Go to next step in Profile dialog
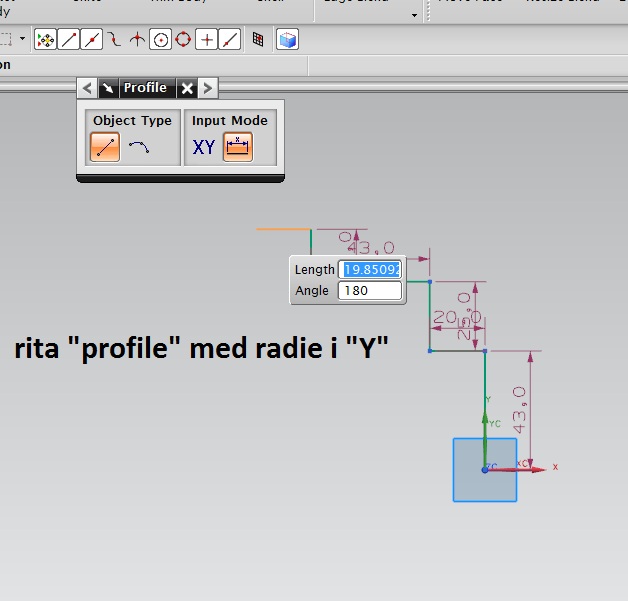Image resolution: width=628 pixels, height=601 pixels. [x=207, y=88]
